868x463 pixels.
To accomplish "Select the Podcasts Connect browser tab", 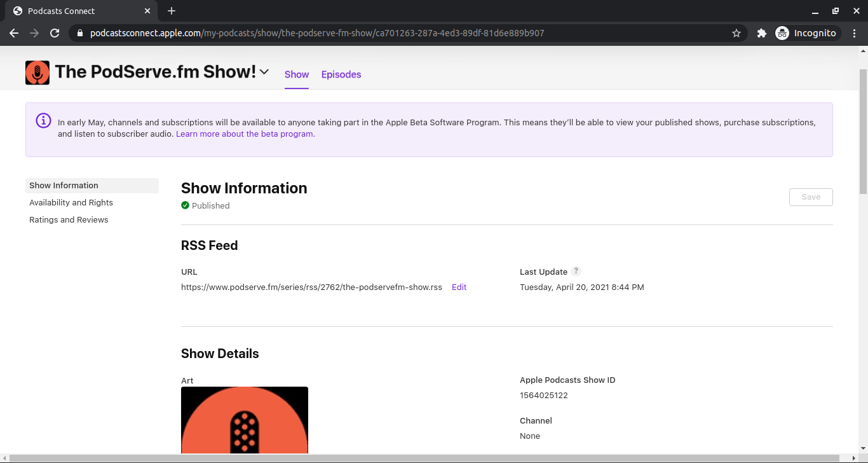I will click(81, 11).
